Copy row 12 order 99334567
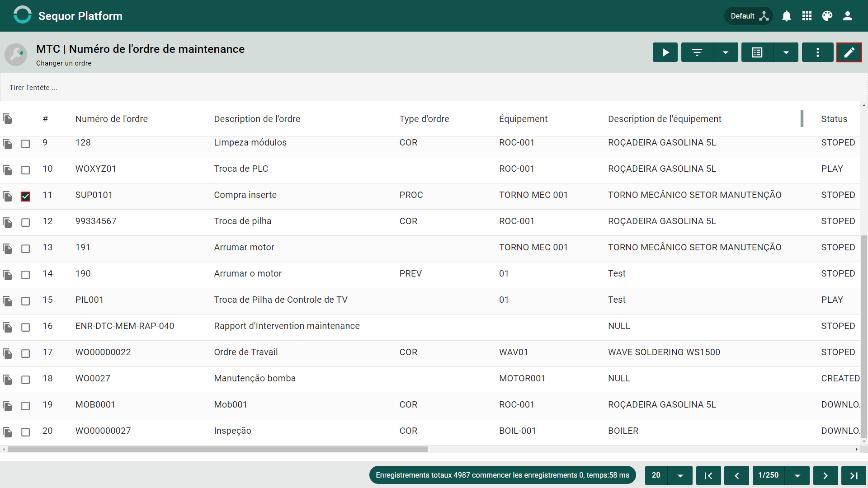This screenshot has height=488, width=868. point(7,222)
